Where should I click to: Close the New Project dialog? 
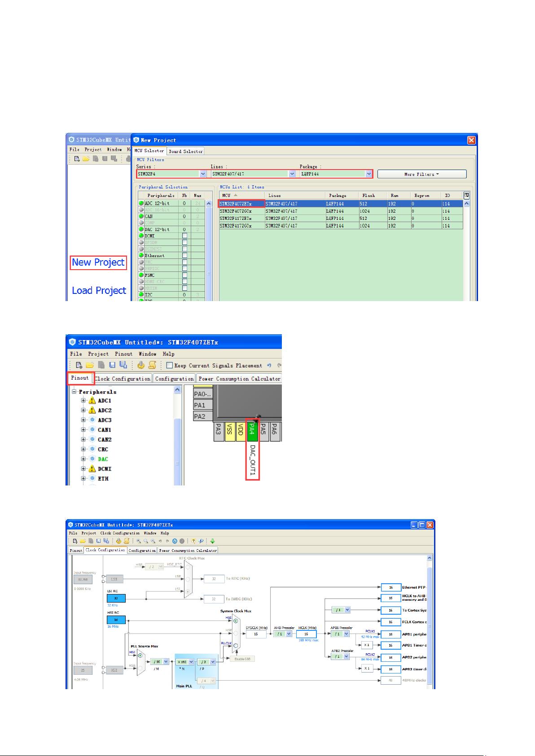tap(471, 140)
